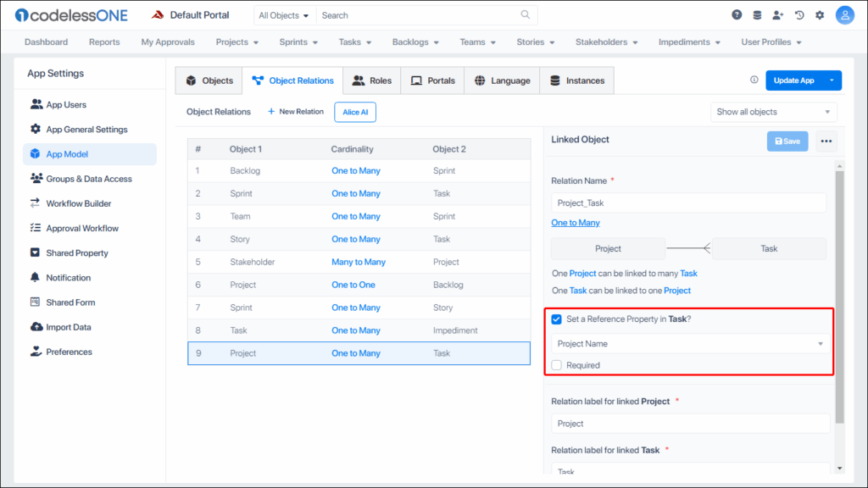Viewport: 868px width, 488px height.
Task: Click the add user icon in header
Action: point(778,15)
